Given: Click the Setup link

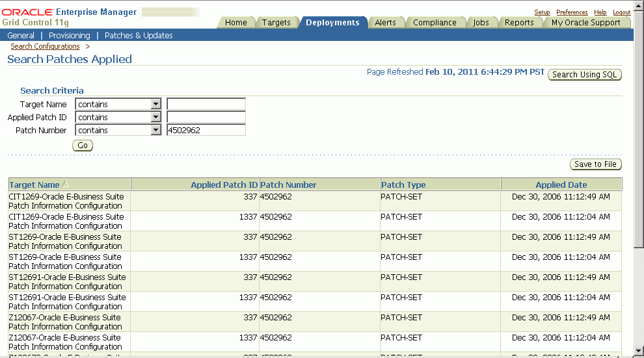Looking at the screenshot, I should pos(542,12).
